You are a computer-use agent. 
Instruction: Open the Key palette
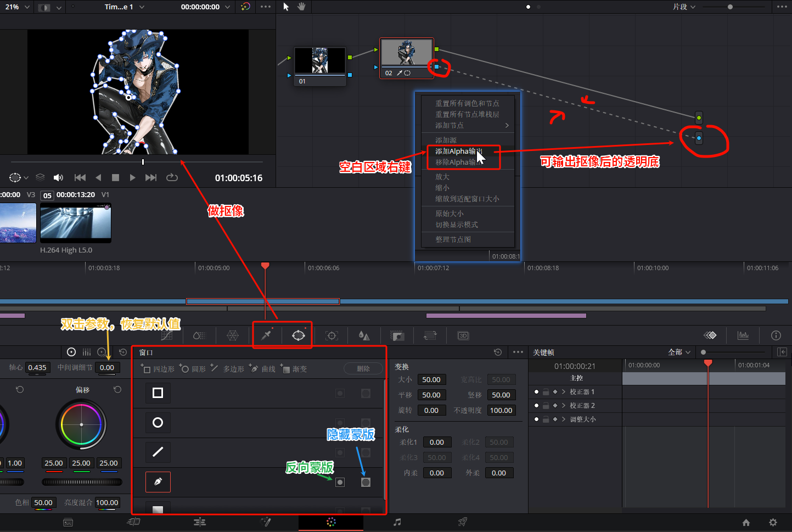(x=397, y=335)
